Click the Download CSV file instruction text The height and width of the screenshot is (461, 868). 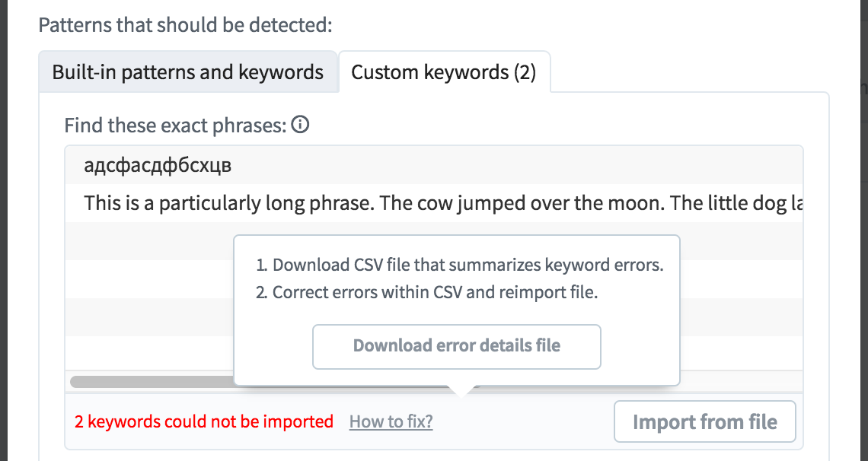click(x=468, y=265)
